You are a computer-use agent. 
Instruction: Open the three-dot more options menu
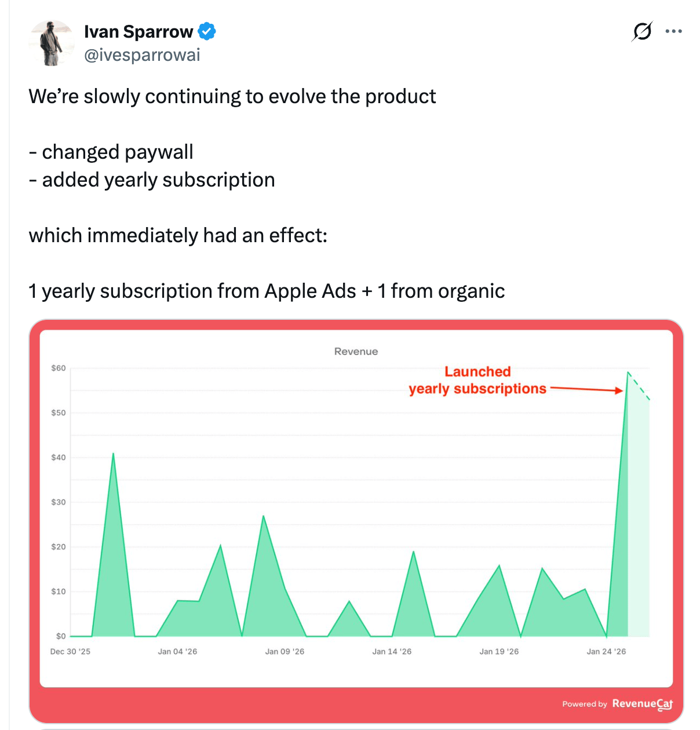click(x=674, y=31)
